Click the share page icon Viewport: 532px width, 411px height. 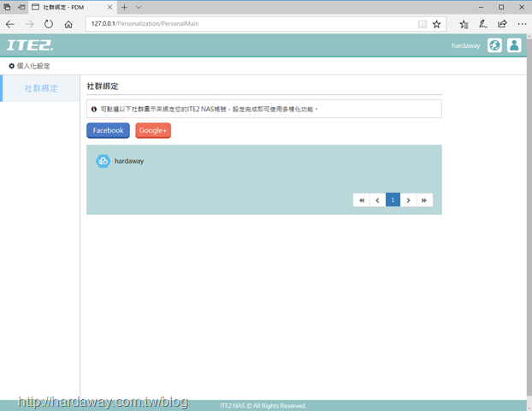[x=502, y=24]
